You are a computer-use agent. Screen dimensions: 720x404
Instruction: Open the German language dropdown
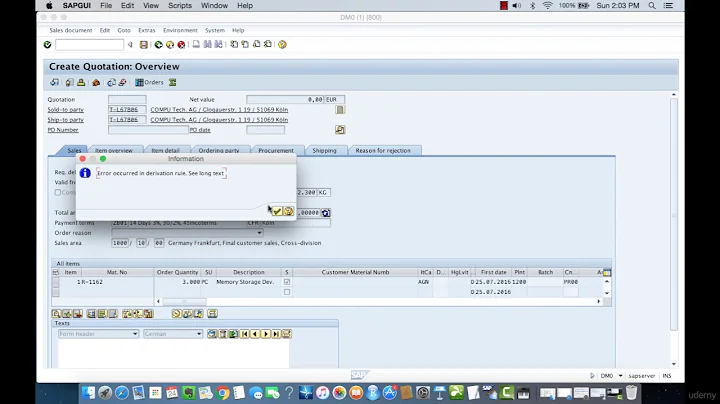click(x=199, y=334)
